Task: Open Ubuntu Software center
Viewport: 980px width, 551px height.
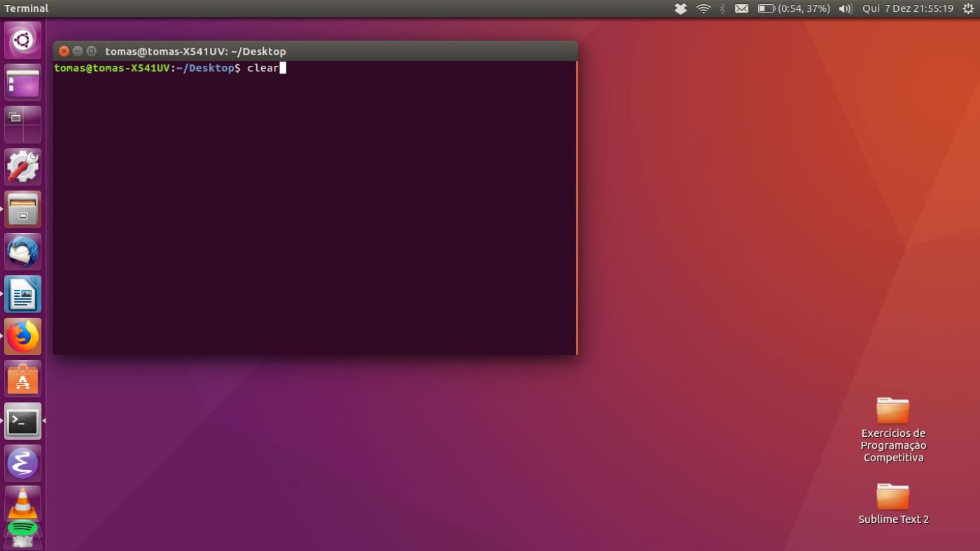Action: [23, 379]
